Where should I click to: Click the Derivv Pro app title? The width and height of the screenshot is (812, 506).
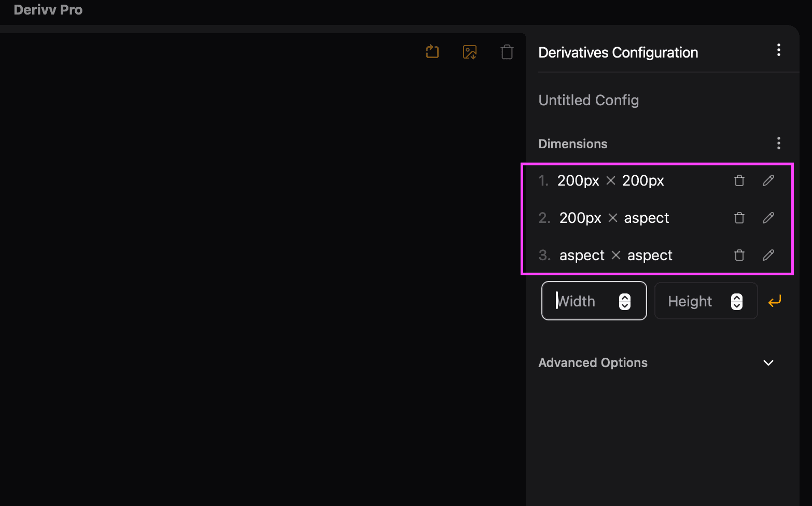point(48,10)
